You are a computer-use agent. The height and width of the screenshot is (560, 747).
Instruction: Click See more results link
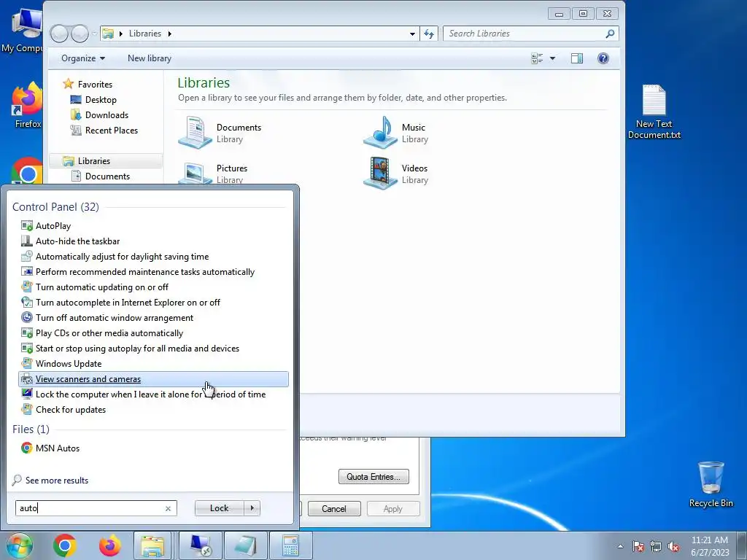pos(57,480)
